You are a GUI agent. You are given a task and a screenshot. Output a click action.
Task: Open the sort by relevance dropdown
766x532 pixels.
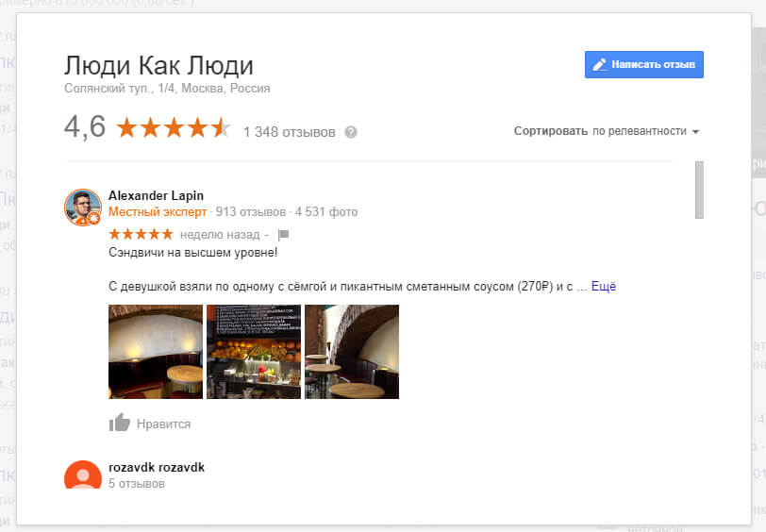tap(607, 131)
